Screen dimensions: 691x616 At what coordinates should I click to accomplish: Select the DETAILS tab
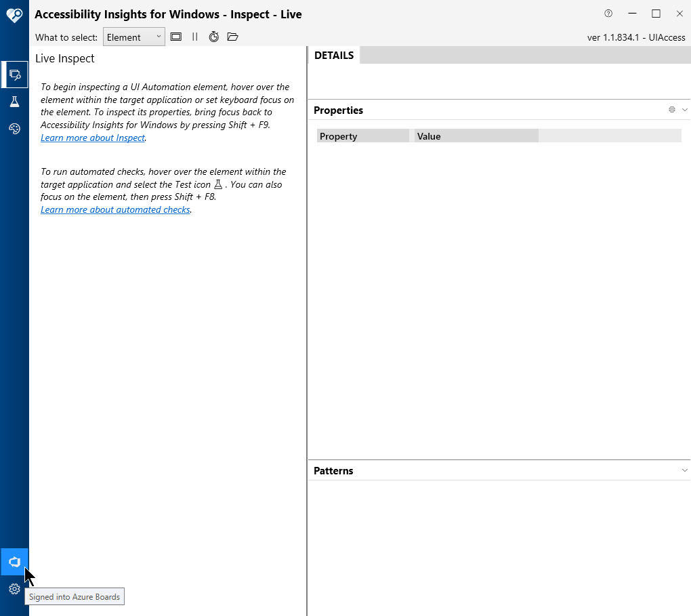[x=334, y=55]
